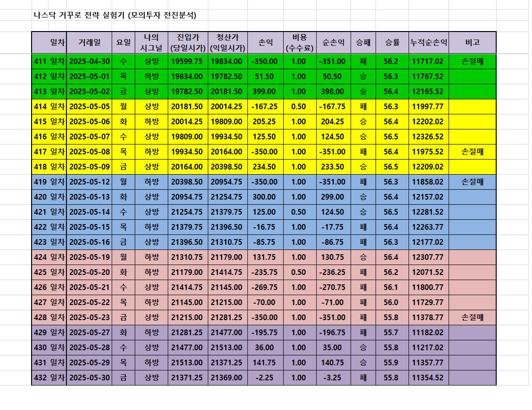Select the '손절매' note in row 411
Viewport: 532px width, 410px height.
pyautogui.click(x=472, y=61)
